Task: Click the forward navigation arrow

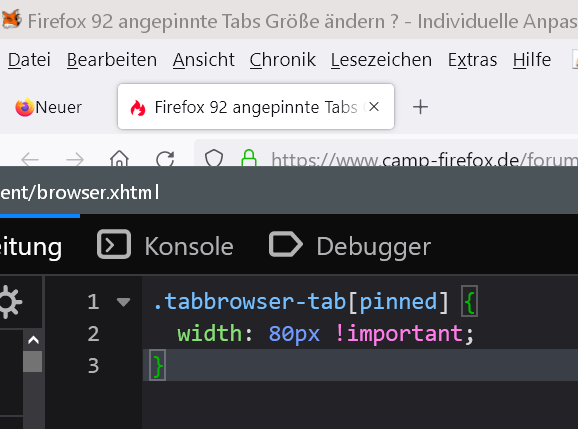Action: (75, 160)
